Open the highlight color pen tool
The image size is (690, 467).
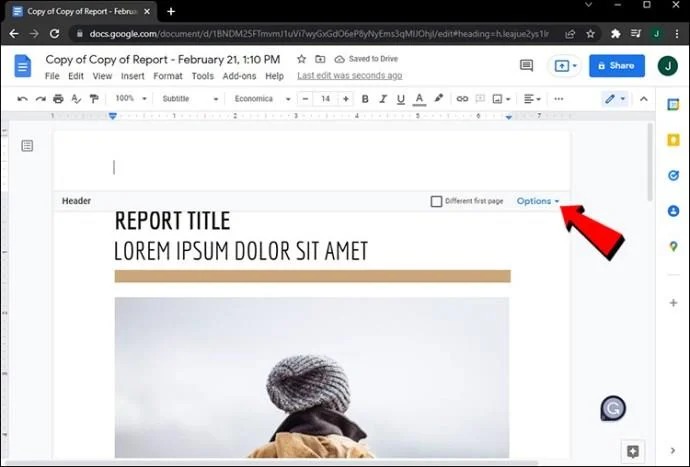coord(439,99)
